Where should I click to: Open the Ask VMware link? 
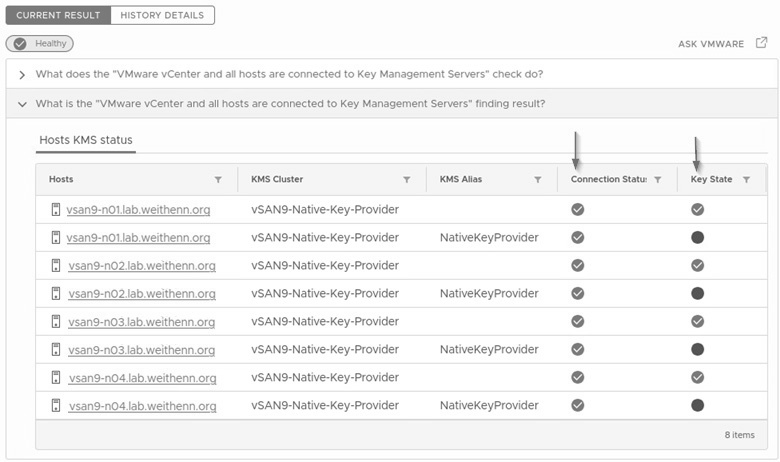click(x=711, y=44)
